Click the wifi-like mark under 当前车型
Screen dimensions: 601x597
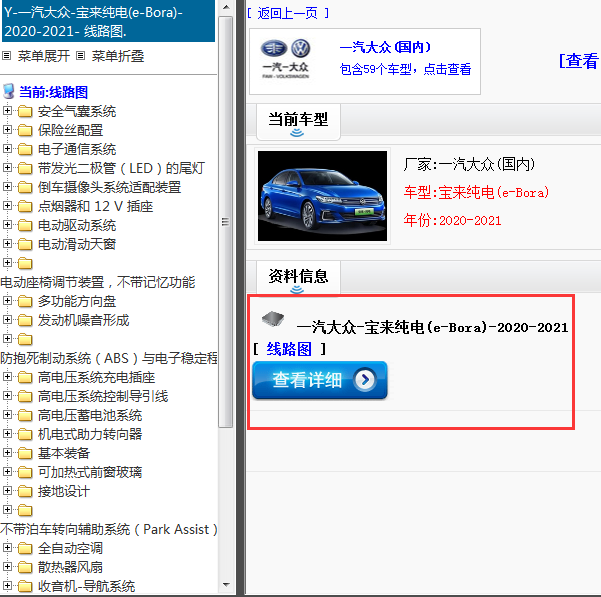(x=297, y=133)
